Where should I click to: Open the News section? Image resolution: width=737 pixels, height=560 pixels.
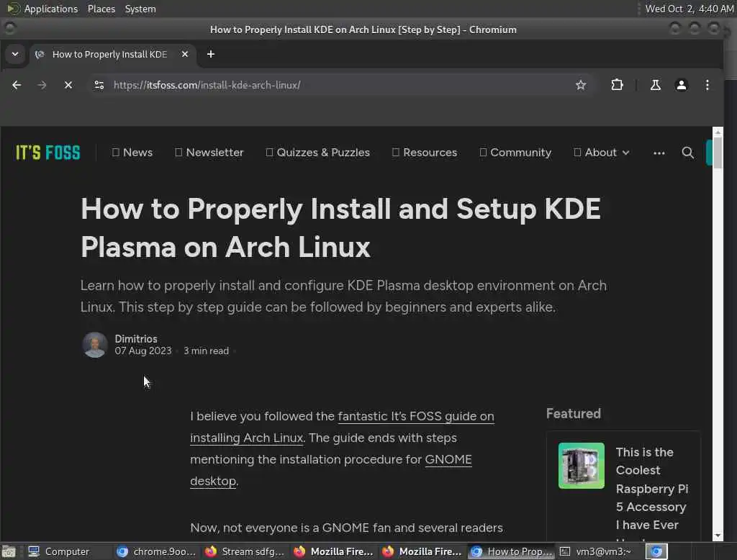[132, 153]
